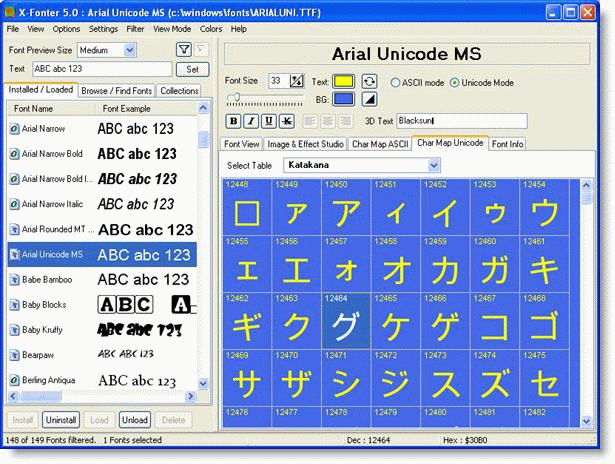Toggle the Underline formatting button

[269, 121]
